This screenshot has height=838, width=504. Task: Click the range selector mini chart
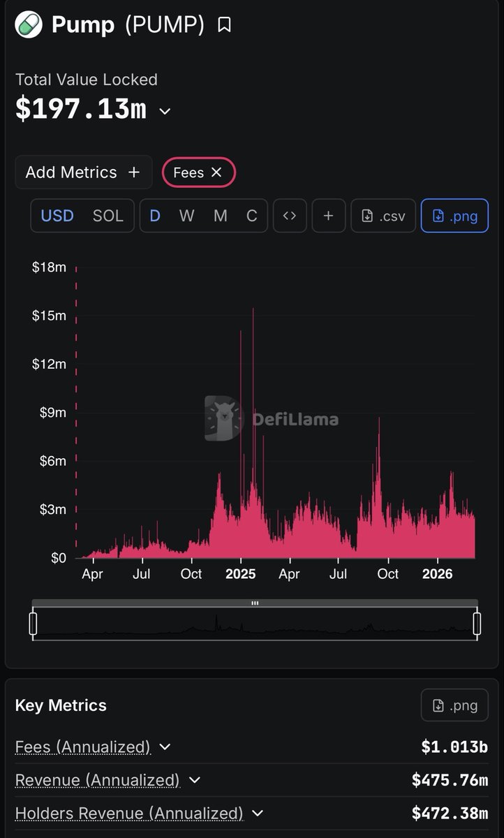255,624
